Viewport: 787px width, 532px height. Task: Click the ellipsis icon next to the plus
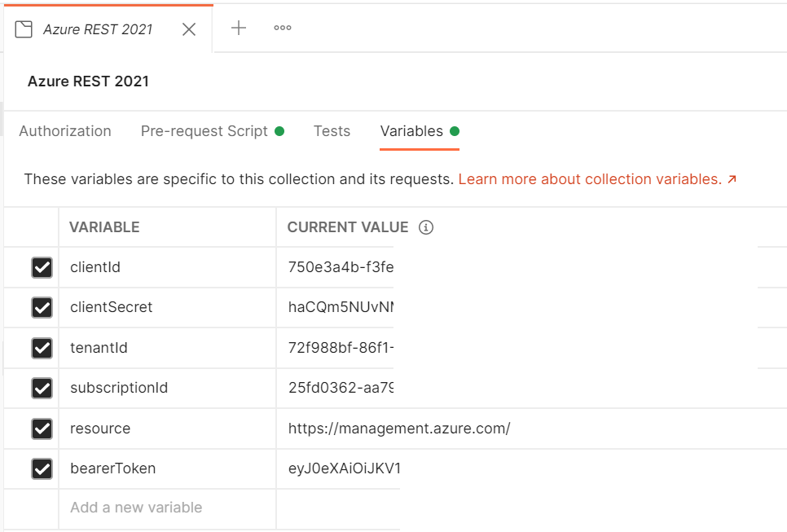(282, 29)
